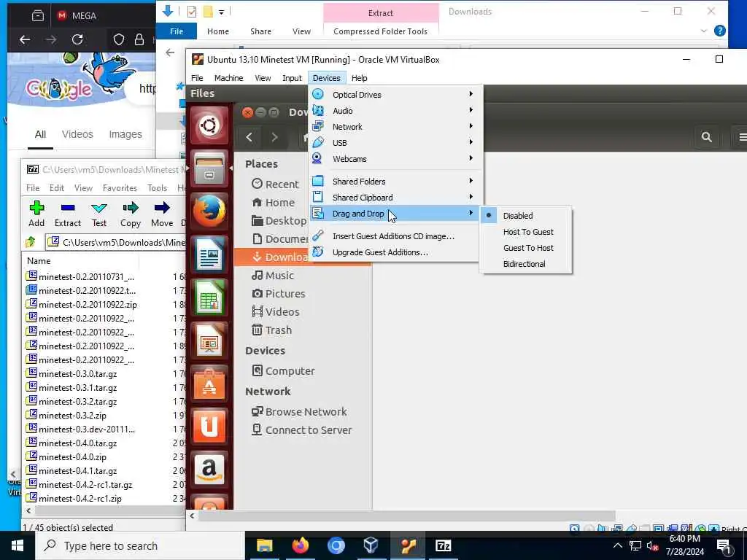This screenshot has height=560, width=747.
Task: Open Home in Files Places sidebar
Action: tap(274, 203)
